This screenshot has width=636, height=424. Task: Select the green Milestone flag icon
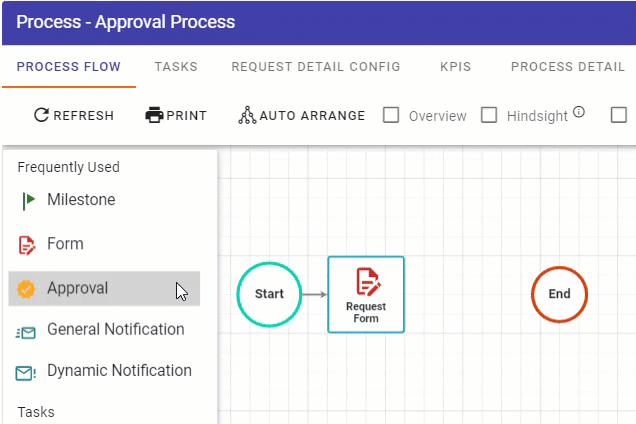(x=29, y=201)
